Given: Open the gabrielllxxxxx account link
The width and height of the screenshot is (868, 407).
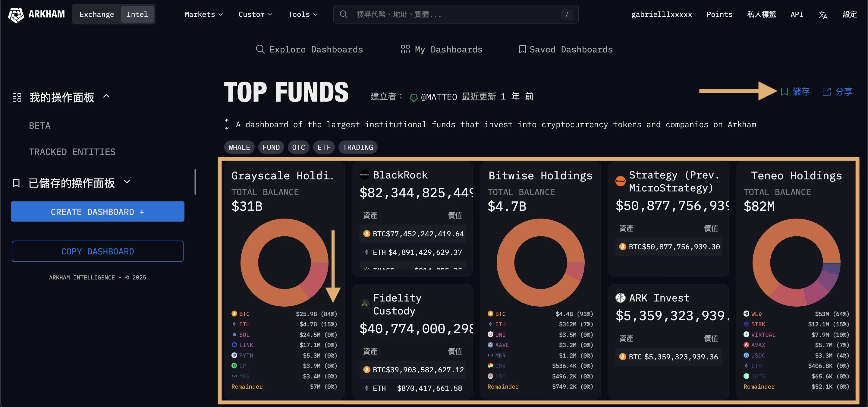Looking at the screenshot, I should 662,14.
